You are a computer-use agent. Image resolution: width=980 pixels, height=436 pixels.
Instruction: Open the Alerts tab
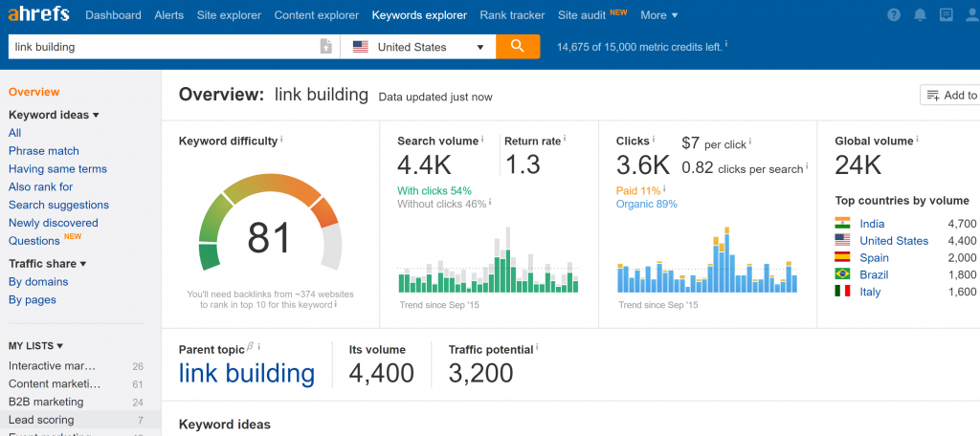tap(168, 15)
